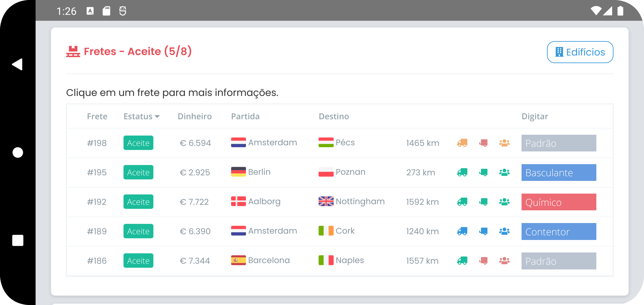Click Aceite status badge for freight #198

click(x=138, y=143)
